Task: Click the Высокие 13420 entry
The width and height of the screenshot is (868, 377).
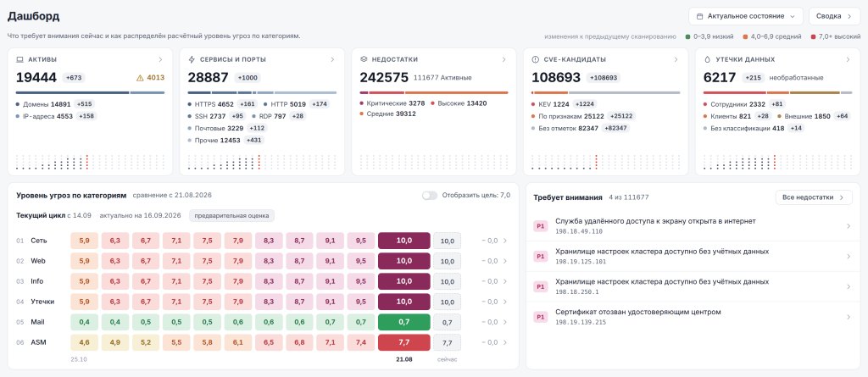Action: tap(459, 103)
